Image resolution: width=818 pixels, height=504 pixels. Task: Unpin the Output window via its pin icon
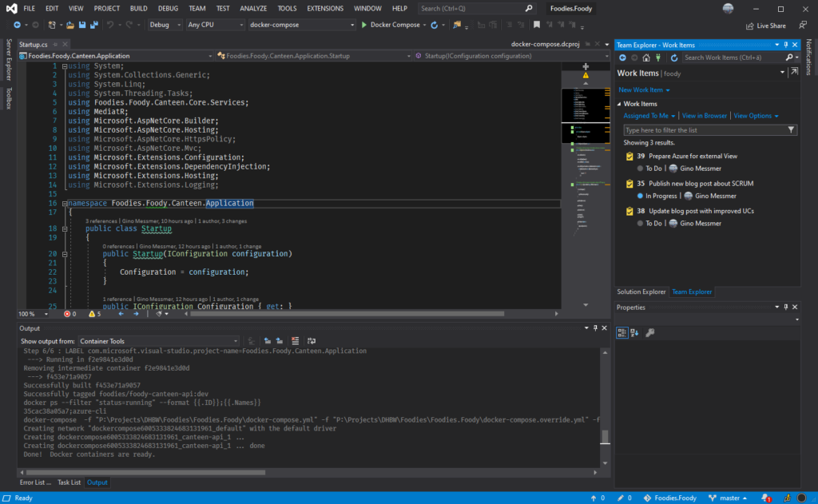coord(594,327)
